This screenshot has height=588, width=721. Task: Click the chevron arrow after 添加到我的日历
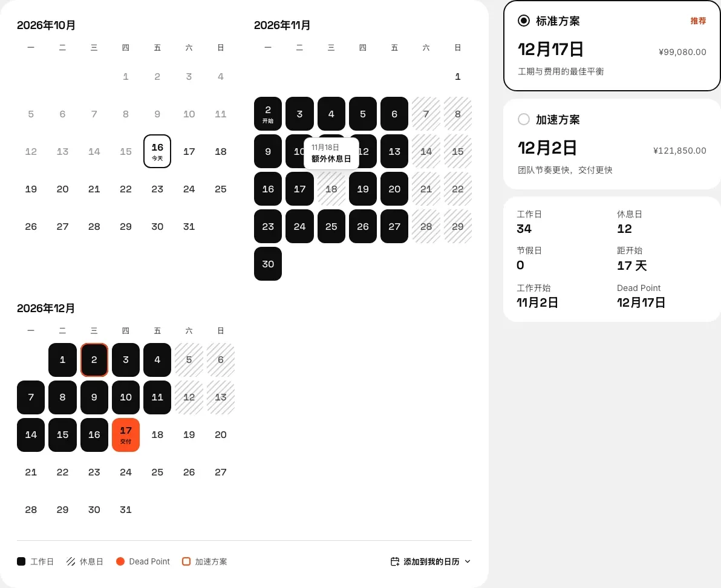click(468, 561)
